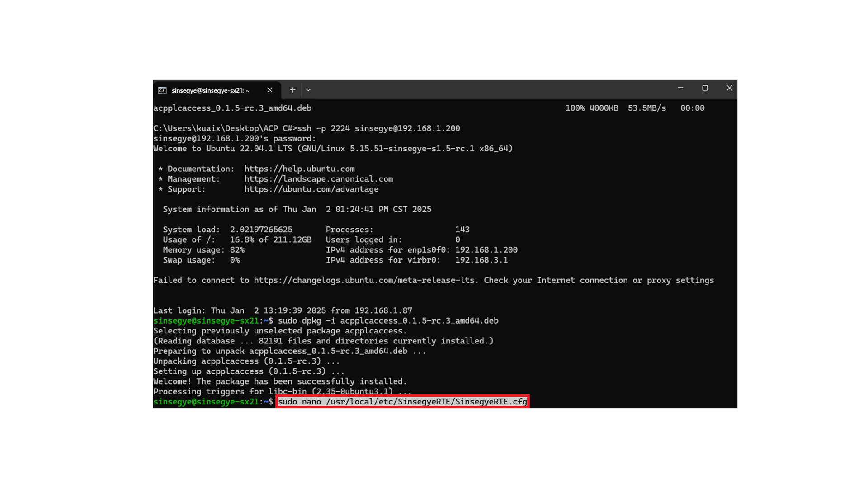Click the terminal icon in the tab
The image size is (868, 488).
coord(162,90)
